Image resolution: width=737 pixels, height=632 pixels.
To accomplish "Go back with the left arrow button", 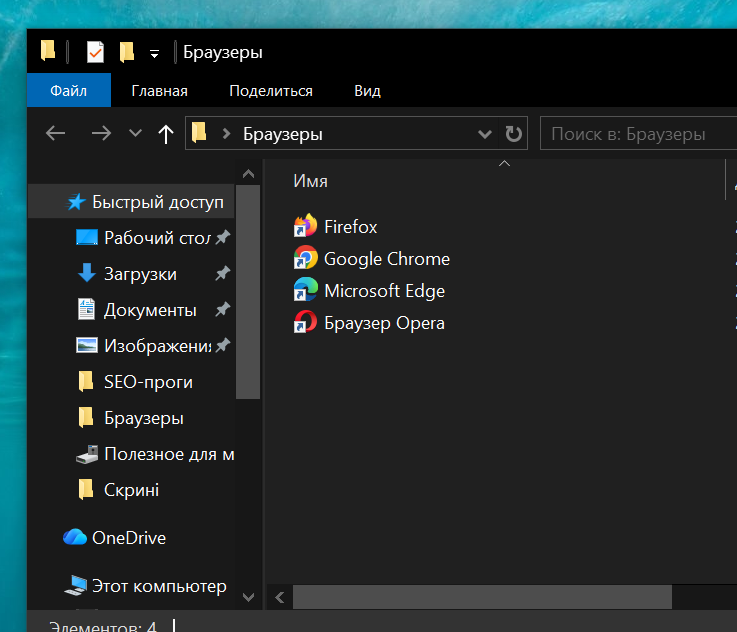I will tap(55, 133).
